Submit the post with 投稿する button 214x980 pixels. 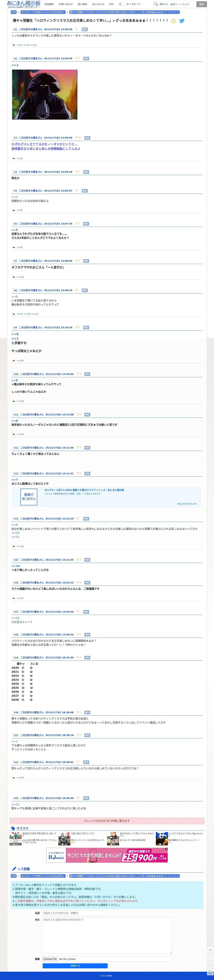tap(75, 966)
